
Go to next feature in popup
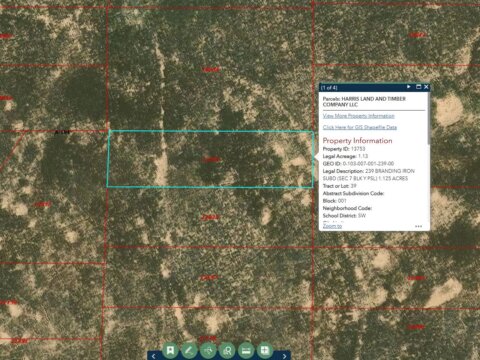409,87
